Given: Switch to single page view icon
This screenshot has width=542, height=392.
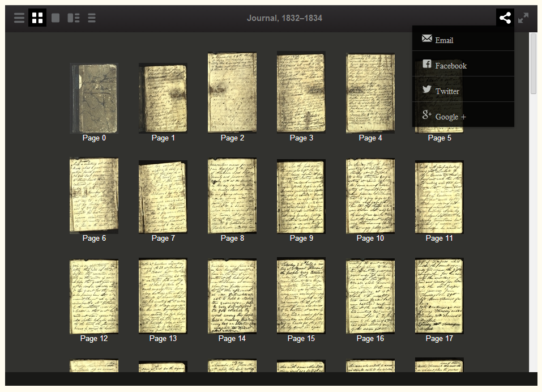Looking at the screenshot, I should tap(56, 18).
